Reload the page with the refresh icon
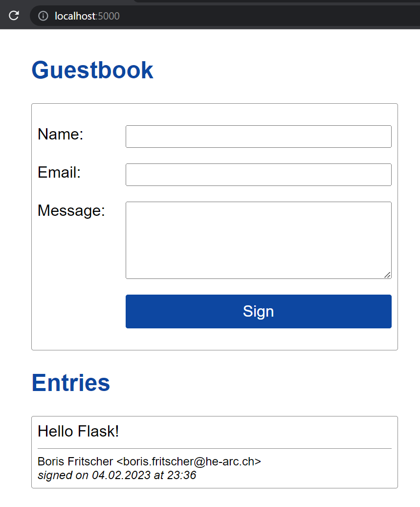This screenshot has width=420, height=507. (14, 16)
